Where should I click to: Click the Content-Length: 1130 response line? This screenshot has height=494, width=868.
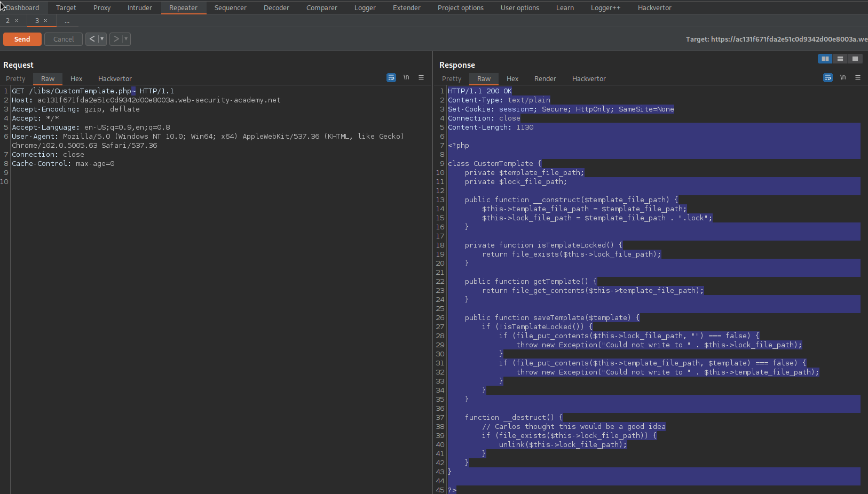pos(491,128)
